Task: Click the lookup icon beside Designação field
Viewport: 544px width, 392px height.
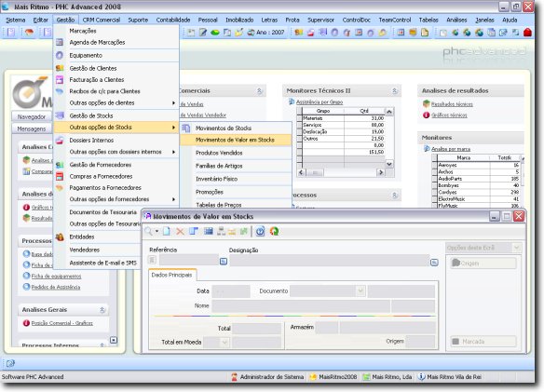Action: click(434, 263)
